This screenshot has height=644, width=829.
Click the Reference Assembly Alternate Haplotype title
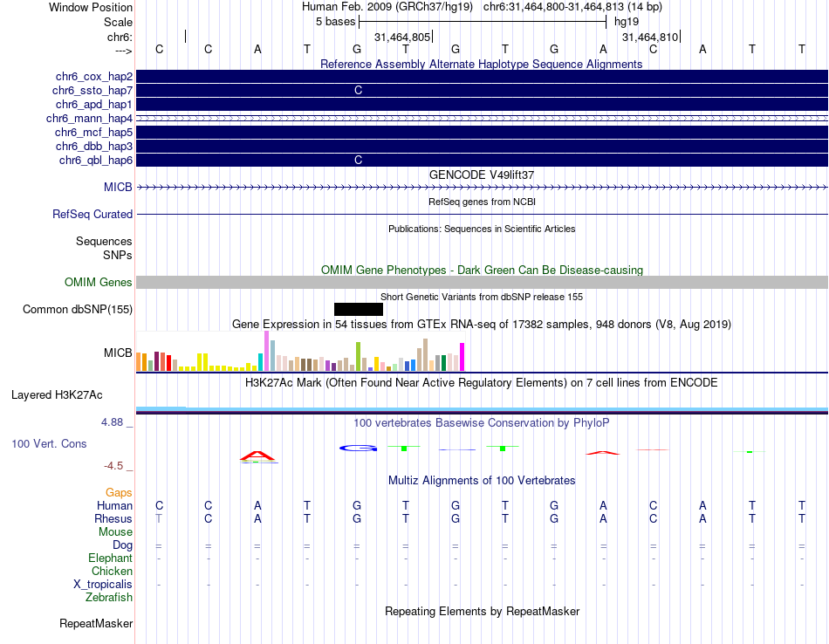click(481, 65)
